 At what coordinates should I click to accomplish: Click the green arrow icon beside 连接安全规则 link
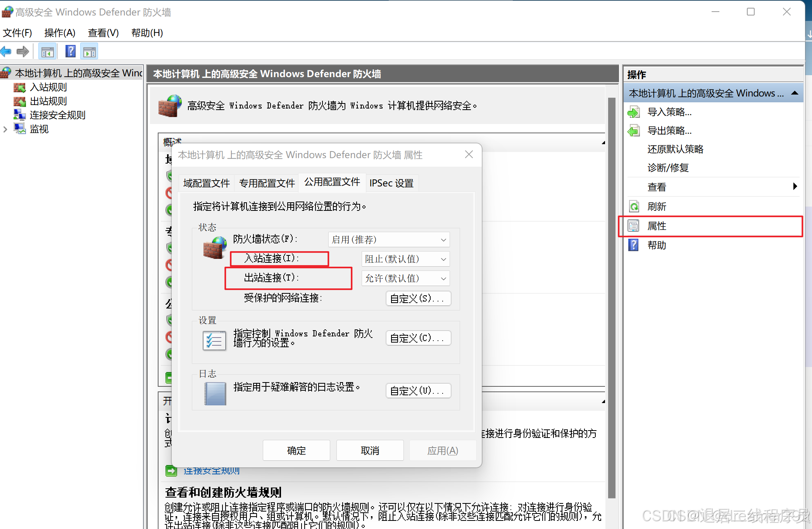171,471
